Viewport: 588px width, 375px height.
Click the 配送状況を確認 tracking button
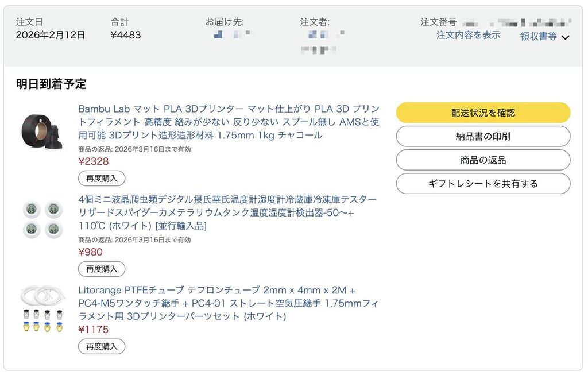click(483, 113)
